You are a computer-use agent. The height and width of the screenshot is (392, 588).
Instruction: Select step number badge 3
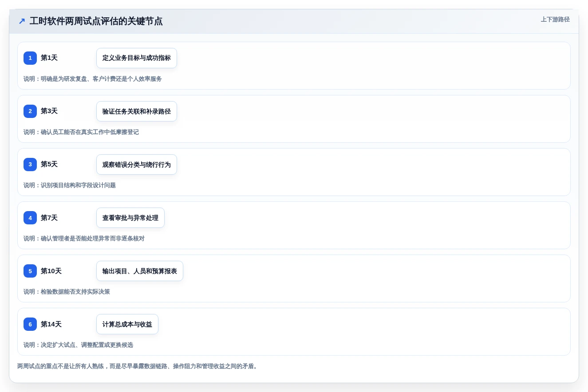(x=30, y=165)
